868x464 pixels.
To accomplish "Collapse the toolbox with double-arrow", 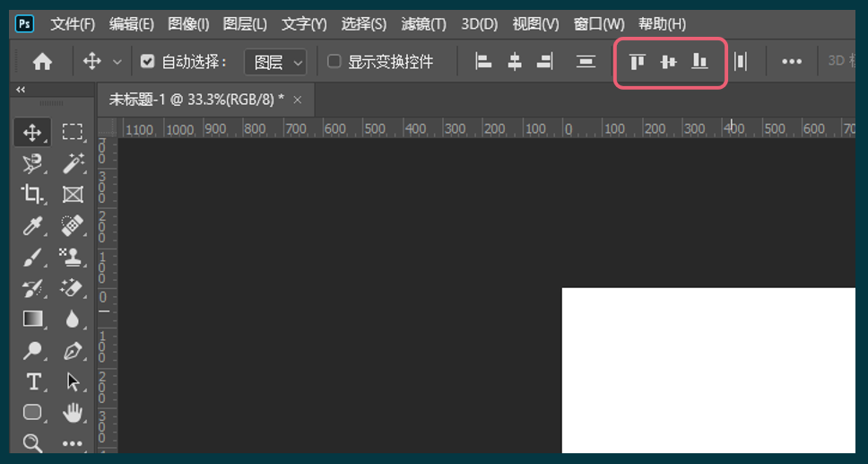I will tap(21, 90).
